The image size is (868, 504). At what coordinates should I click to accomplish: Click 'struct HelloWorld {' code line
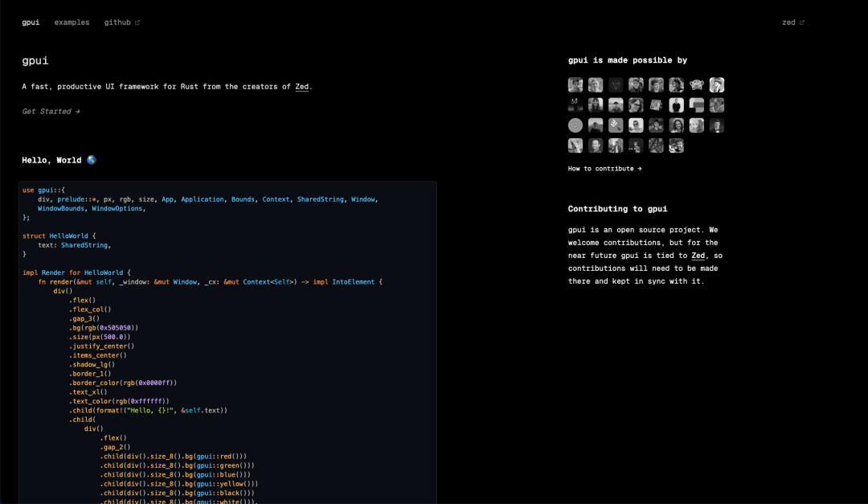click(x=59, y=236)
